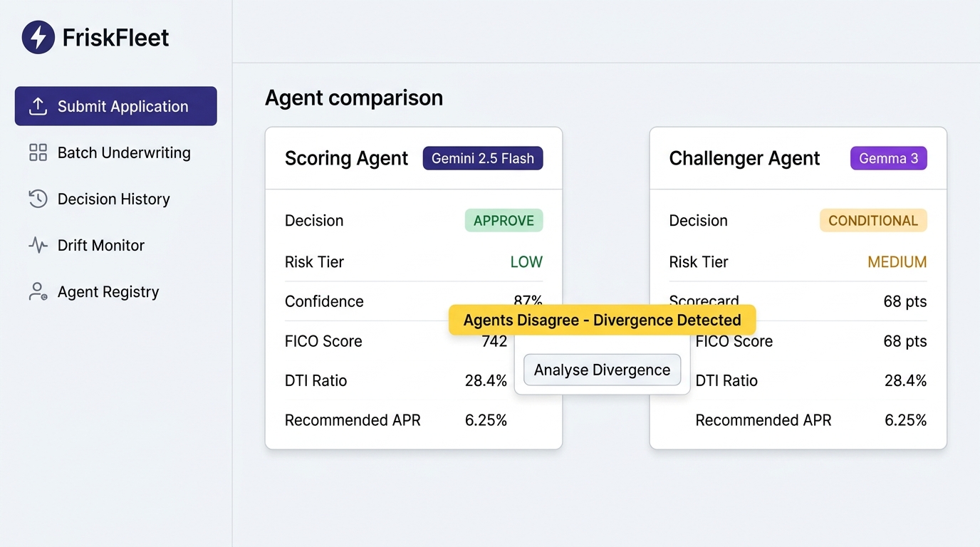The height and width of the screenshot is (547, 980).
Task: Click the CONDITIONAL decision badge
Action: 873,221
